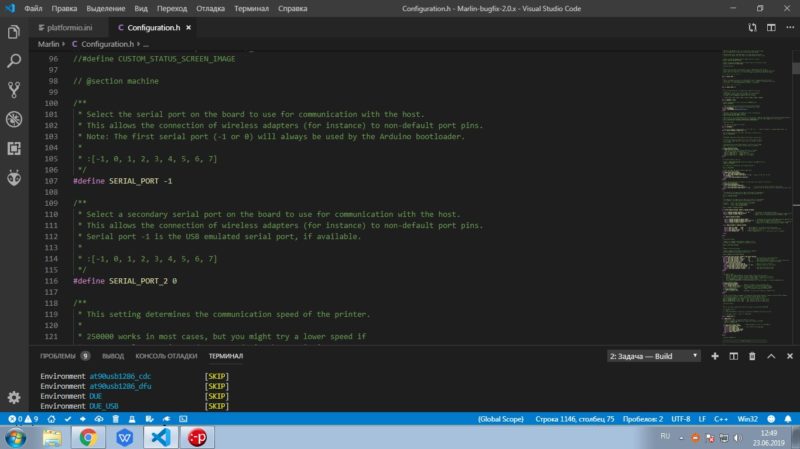Open the Explorer view in activity bar
The width and height of the screenshot is (800, 449).
(x=14, y=32)
